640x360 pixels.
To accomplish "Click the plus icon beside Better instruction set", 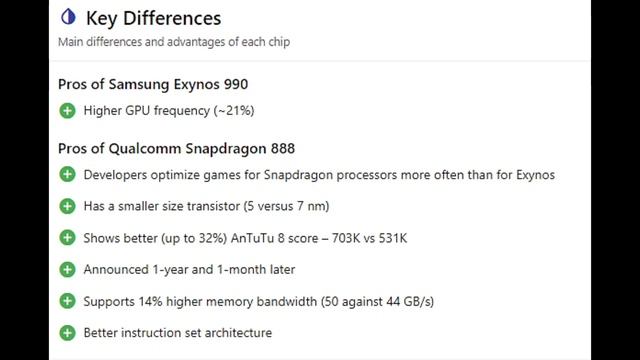I will coord(67,333).
